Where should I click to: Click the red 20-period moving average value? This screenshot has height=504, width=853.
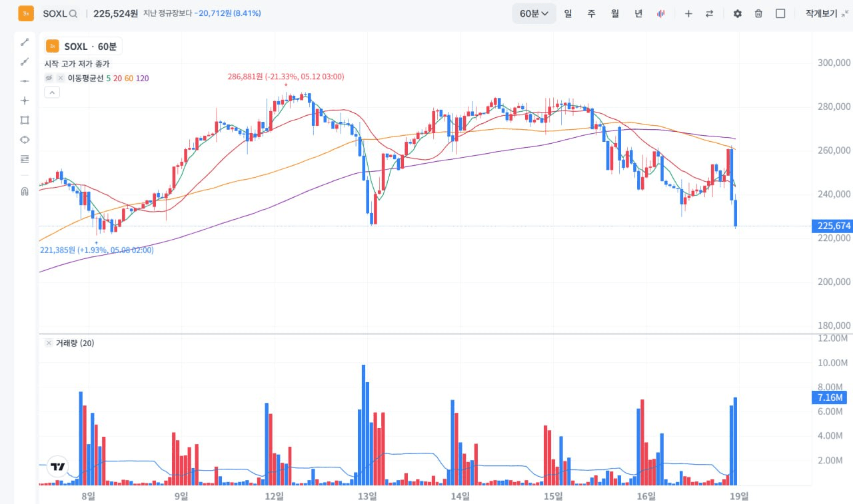[117, 78]
